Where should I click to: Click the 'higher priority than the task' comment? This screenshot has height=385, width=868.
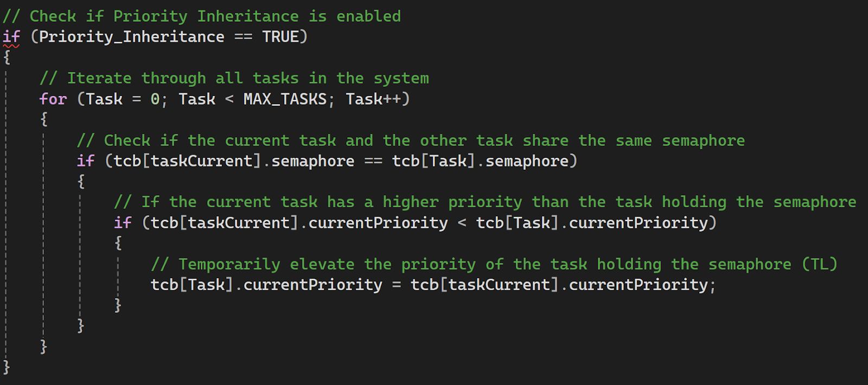tap(518, 202)
